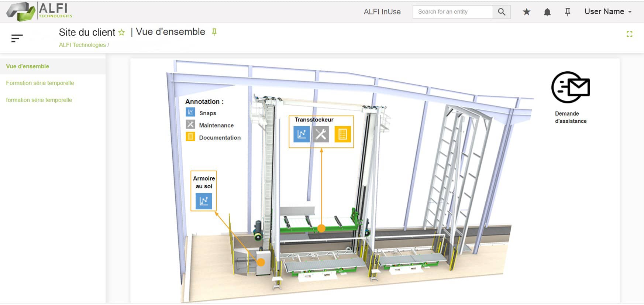Screen dimensions: 644x305
Task: Click the Demande d'assistance envelope icon
Action: (571, 87)
